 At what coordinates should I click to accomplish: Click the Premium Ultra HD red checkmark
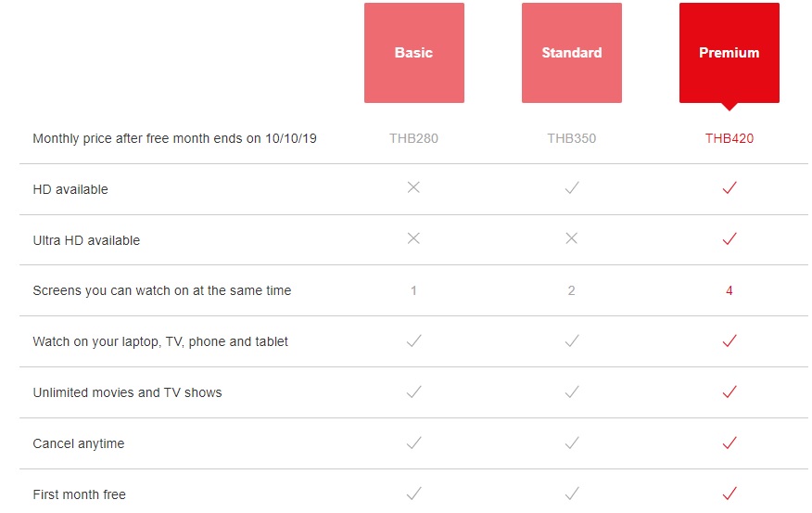(730, 238)
